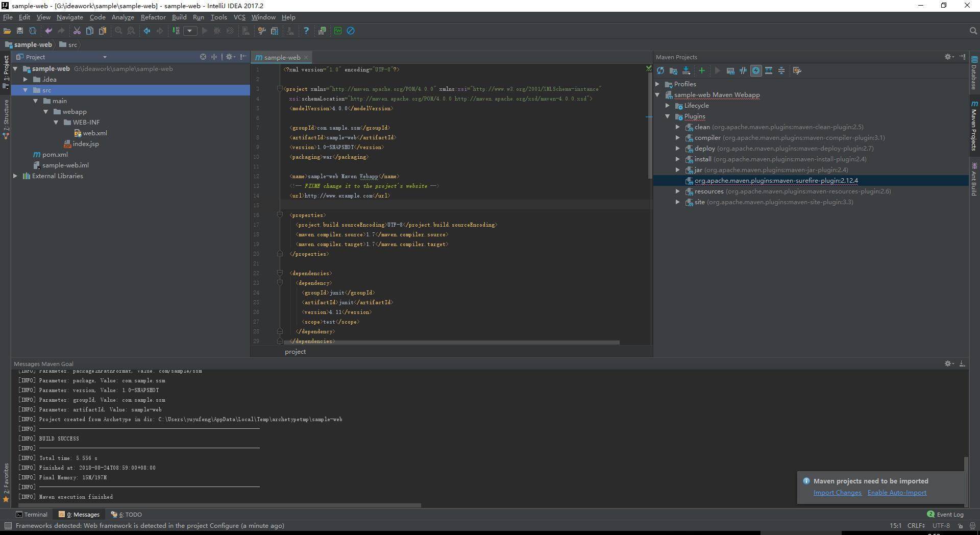Screen dimensions: 980x535
Task: Click the Undo arrow icon
Action: [48, 31]
